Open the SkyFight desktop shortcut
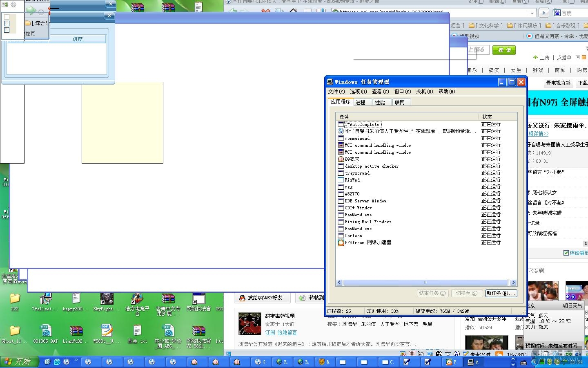This screenshot has height=368, width=588. tap(107, 301)
